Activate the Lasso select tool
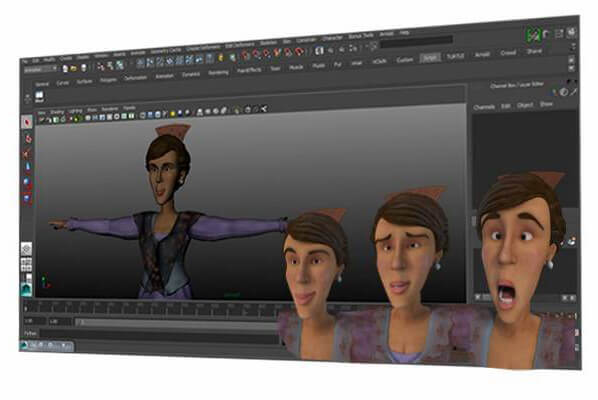Image resolution: width=598 pixels, height=400 pixels. (x=27, y=138)
